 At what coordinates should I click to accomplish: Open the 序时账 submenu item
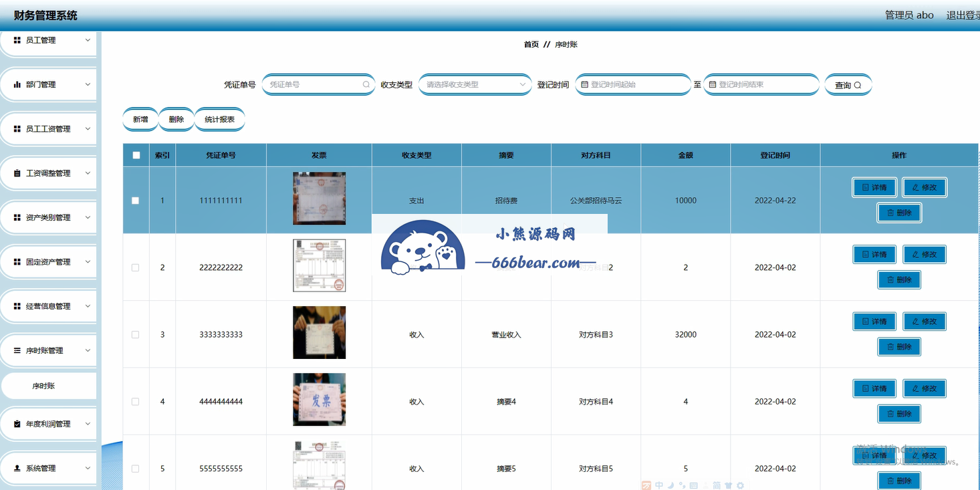[x=44, y=386]
